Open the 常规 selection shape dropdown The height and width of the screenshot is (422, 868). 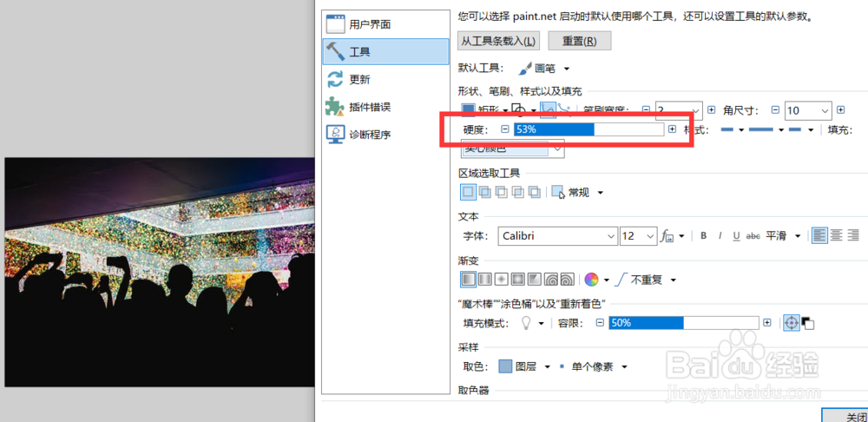(577, 193)
